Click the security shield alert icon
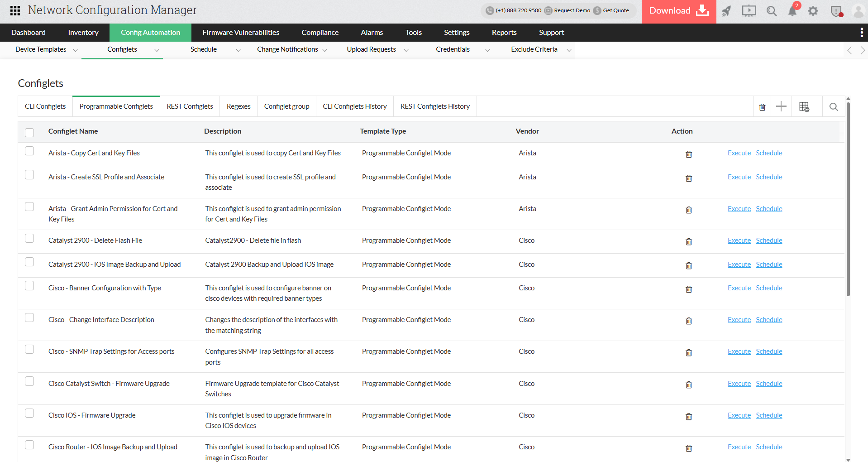Image resolution: width=868 pixels, height=462 pixels. pyautogui.click(x=835, y=11)
